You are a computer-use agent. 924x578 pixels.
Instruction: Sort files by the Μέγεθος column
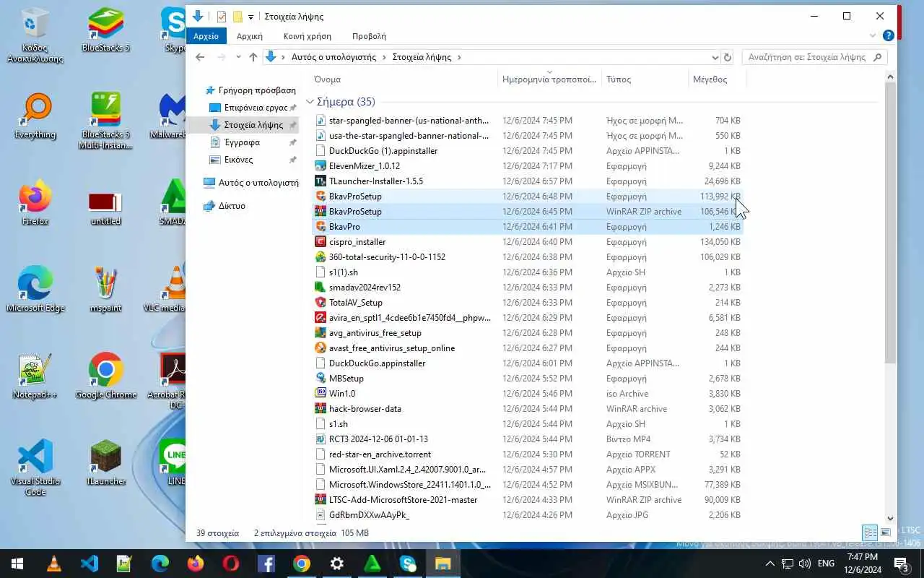point(717,79)
